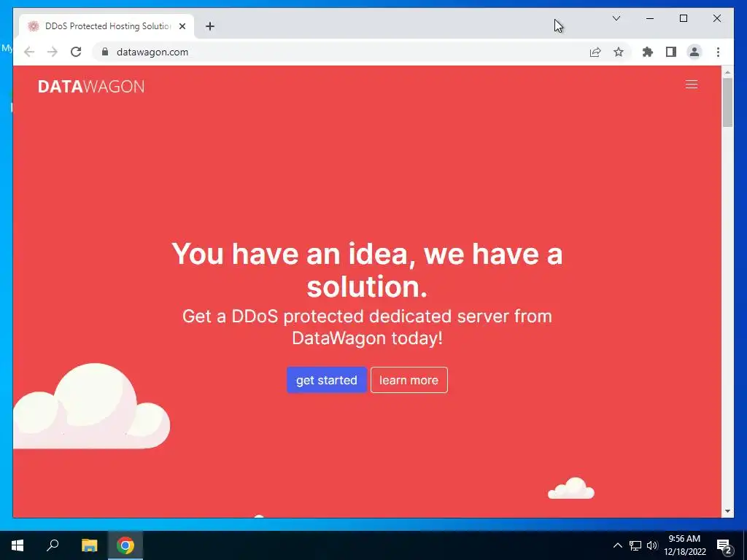
Task: Share this page icon in address bar
Action: 595,52
